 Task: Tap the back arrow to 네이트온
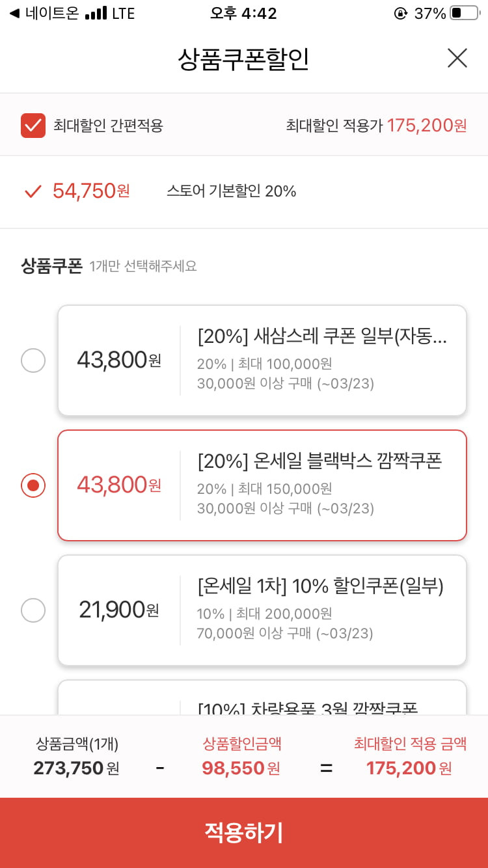pyautogui.click(x=14, y=14)
